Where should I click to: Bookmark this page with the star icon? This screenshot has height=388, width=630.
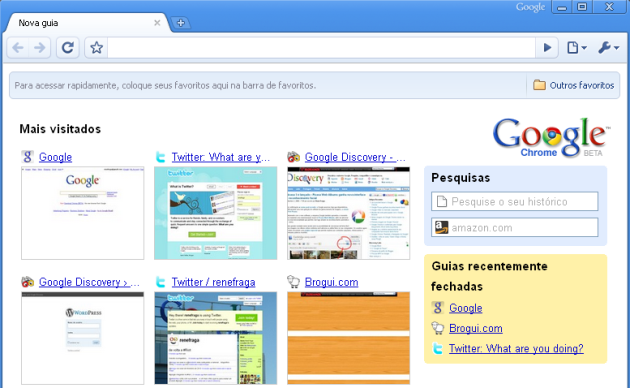click(x=96, y=48)
